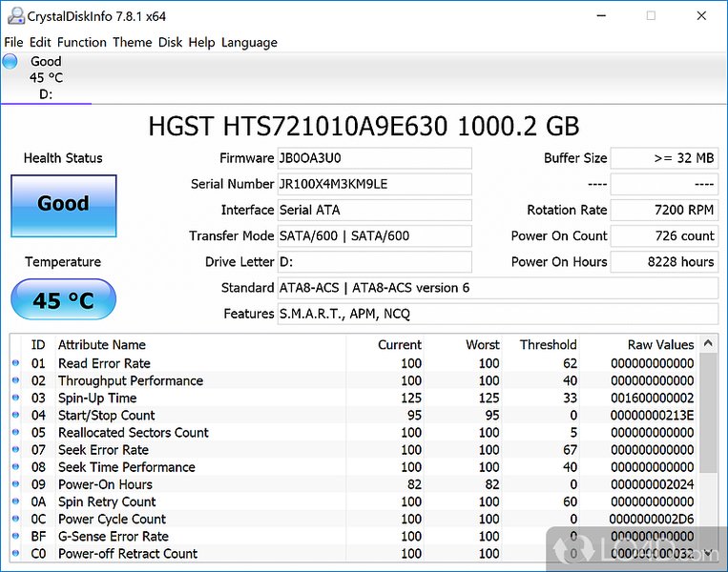728x572 pixels.
Task: Open the Help menu
Action: [201, 42]
